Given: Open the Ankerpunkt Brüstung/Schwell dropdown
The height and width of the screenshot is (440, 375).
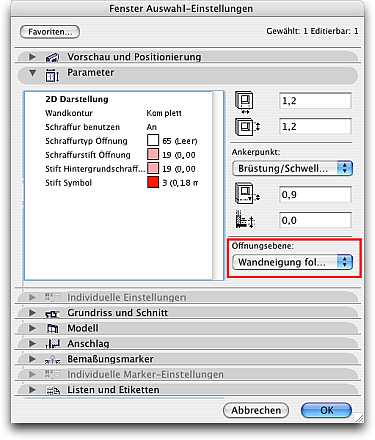Looking at the screenshot, I should point(292,168).
